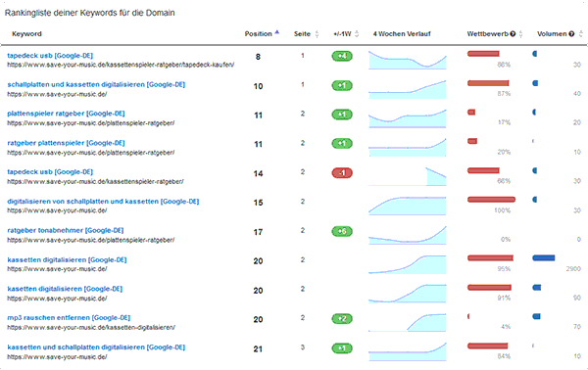This screenshot has width=588, height=370.
Task: Click the tapedeck-kaufen URL text
Action: point(121,65)
